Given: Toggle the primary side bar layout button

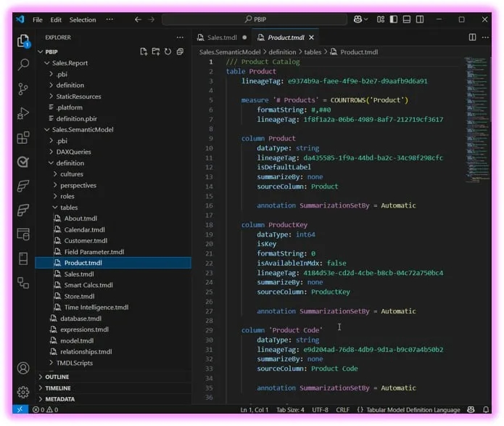Looking at the screenshot, I should point(394,20).
